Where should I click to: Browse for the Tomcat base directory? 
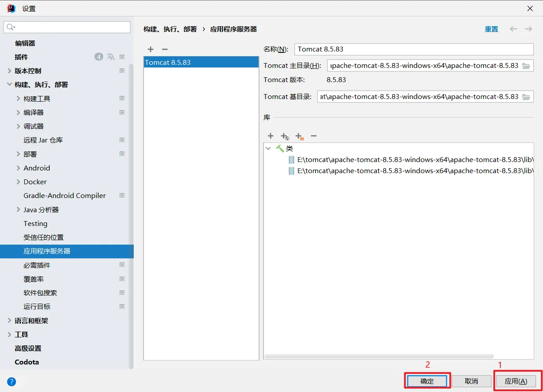pos(526,97)
